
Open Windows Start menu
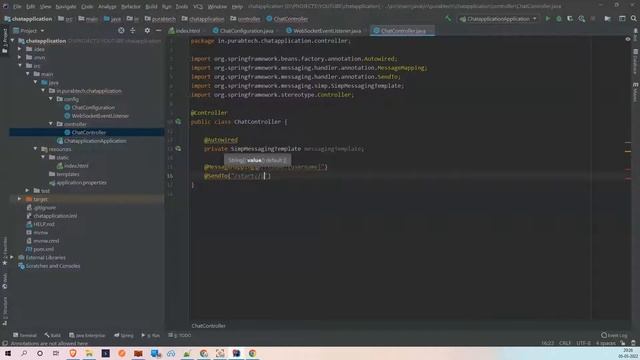tap(8, 353)
